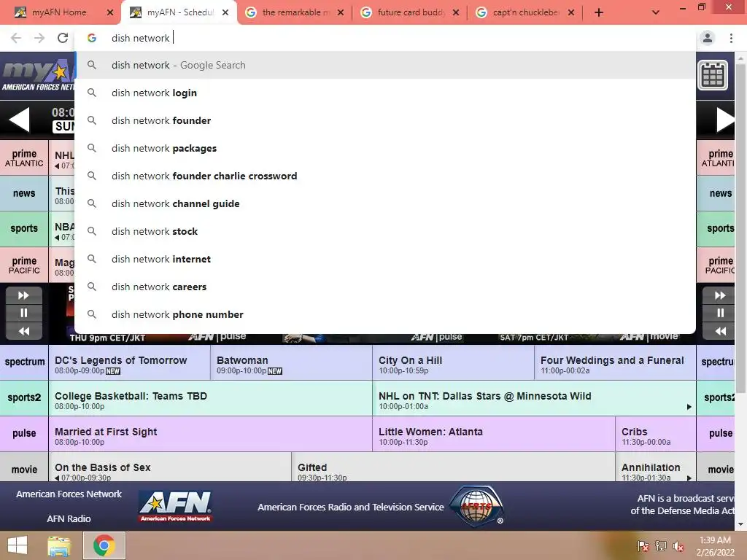The height and width of the screenshot is (560, 747).
Task: Open File Explorer from the taskbar
Action: click(59, 545)
